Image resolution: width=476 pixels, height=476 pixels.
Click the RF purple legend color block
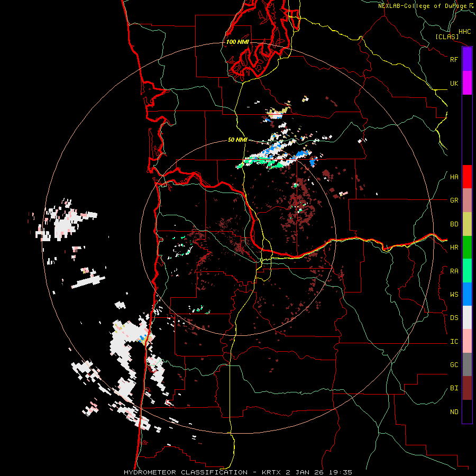point(467,59)
